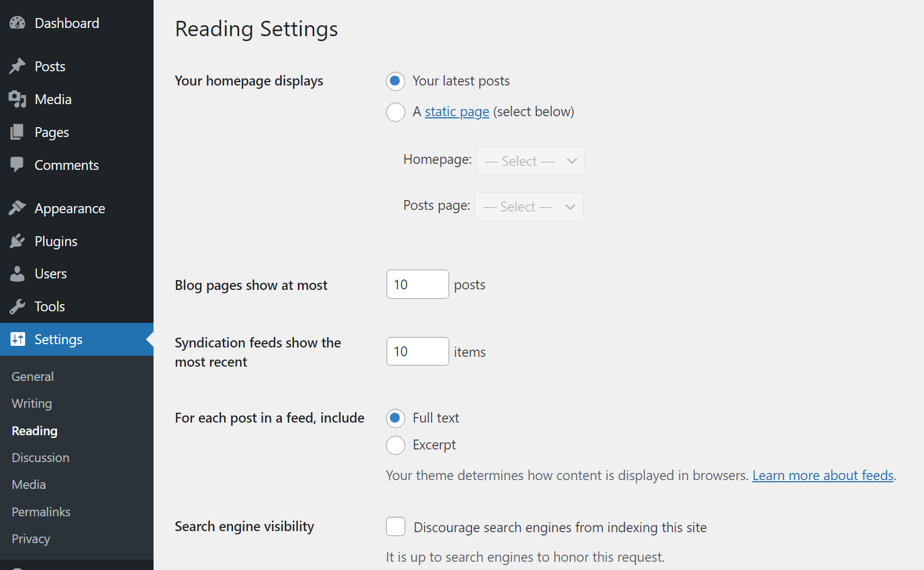Image resolution: width=924 pixels, height=570 pixels.
Task: Follow the 'static page' link
Action: tap(457, 111)
